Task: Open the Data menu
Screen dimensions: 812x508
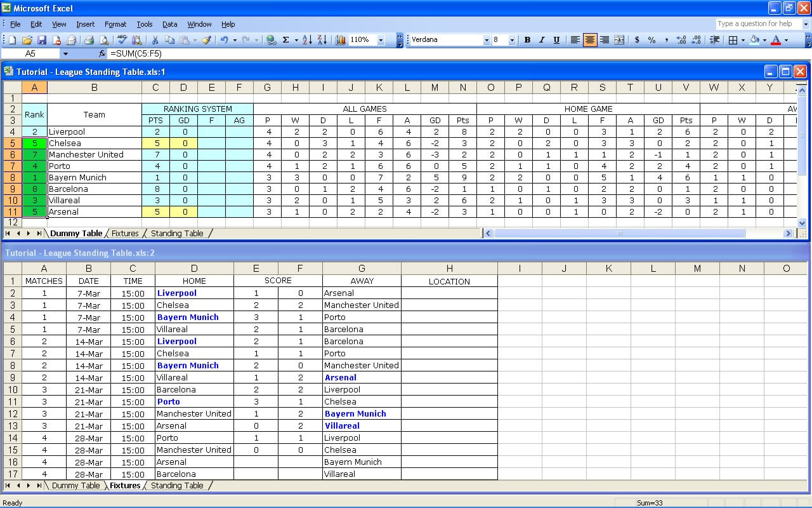Action: pyautogui.click(x=170, y=24)
